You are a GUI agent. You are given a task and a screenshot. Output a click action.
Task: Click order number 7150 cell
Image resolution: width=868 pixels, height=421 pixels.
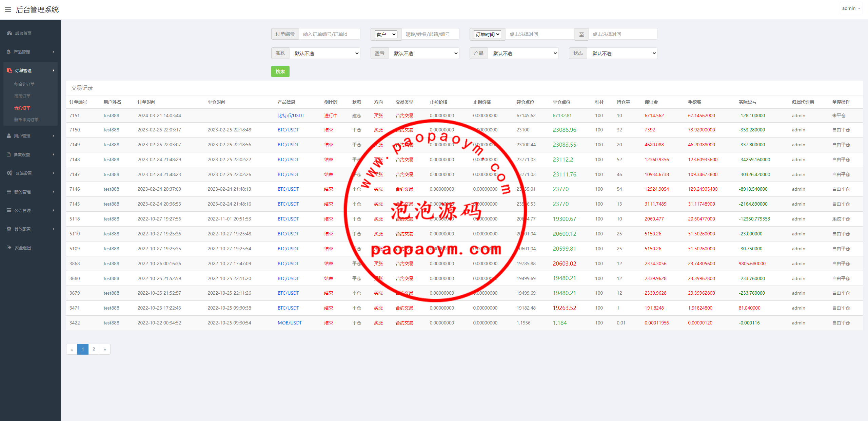(75, 130)
